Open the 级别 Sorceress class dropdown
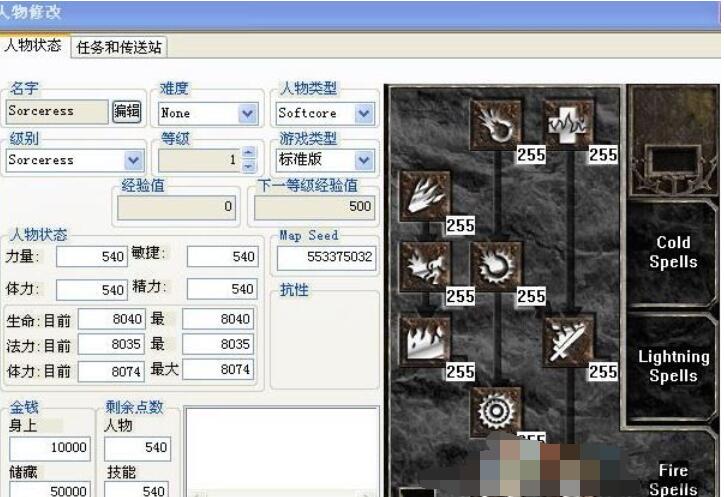Screen dimensions: 724x497 coord(75,160)
